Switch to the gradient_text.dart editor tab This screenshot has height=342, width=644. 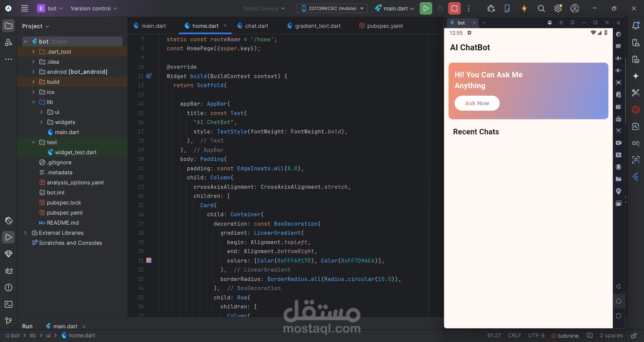pyautogui.click(x=314, y=26)
